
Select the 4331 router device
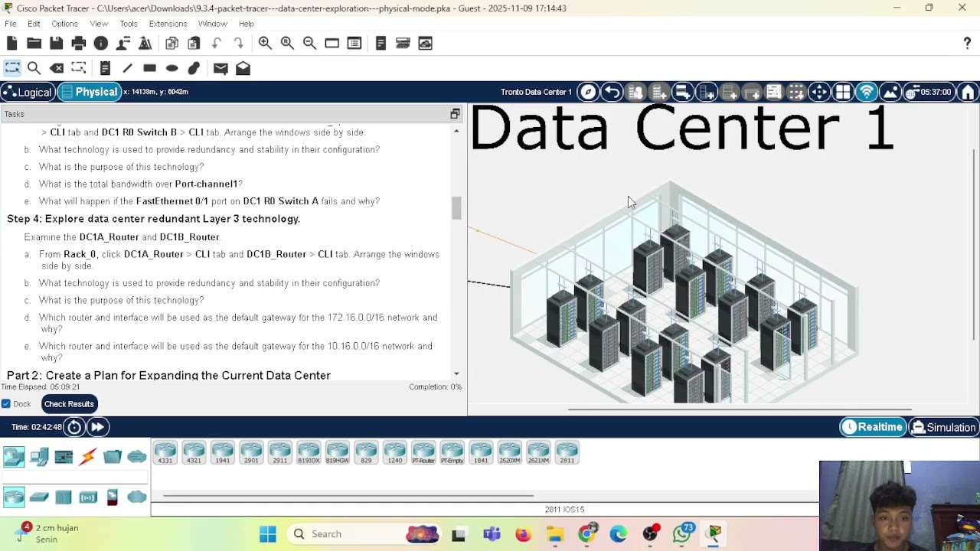(165, 452)
